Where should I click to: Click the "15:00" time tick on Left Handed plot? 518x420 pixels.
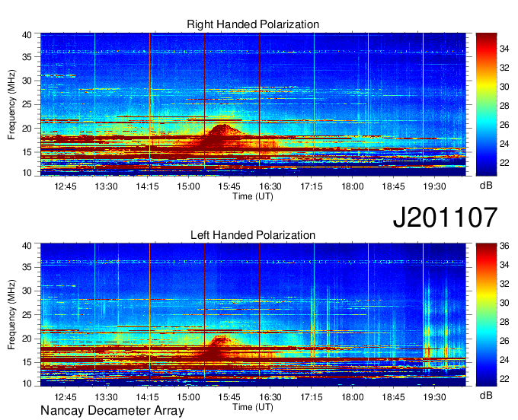(188, 397)
